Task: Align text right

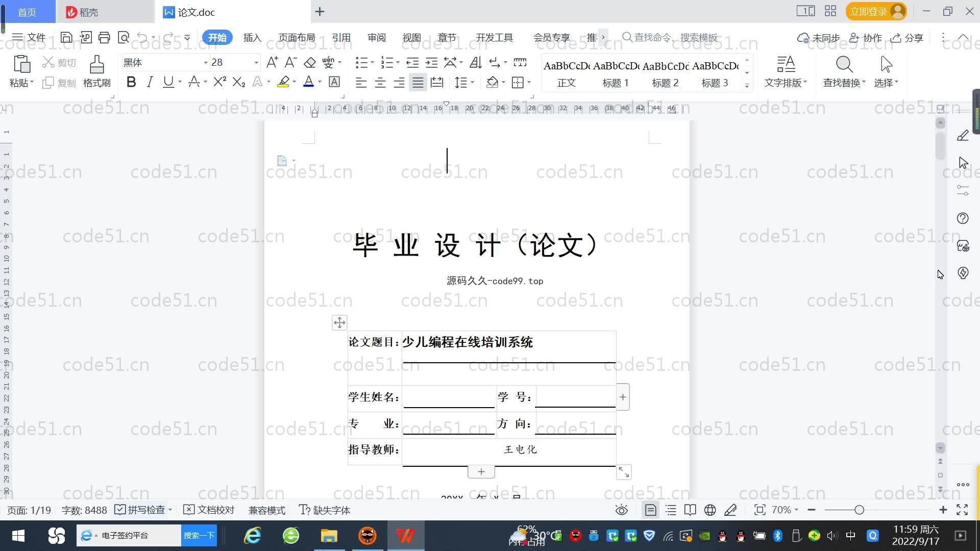Action: click(x=399, y=82)
